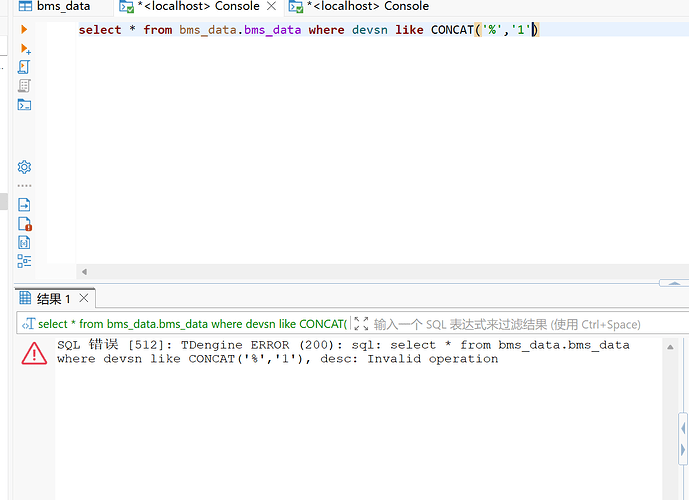This screenshot has width=689, height=500.
Task: Click the more options dots in sidebar
Action: tap(24, 186)
